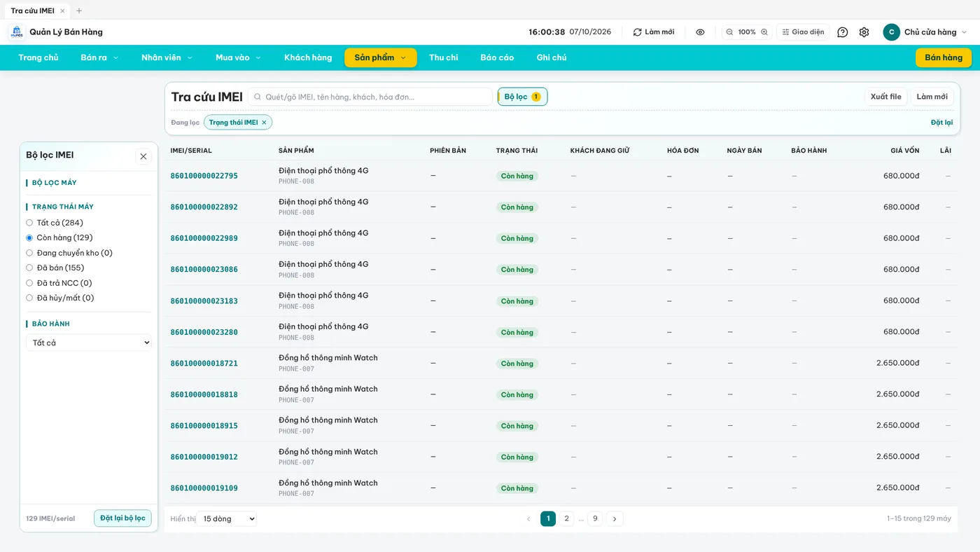This screenshot has height=552, width=980.
Task: Click the Xuất file button
Action: [x=886, y=97]
